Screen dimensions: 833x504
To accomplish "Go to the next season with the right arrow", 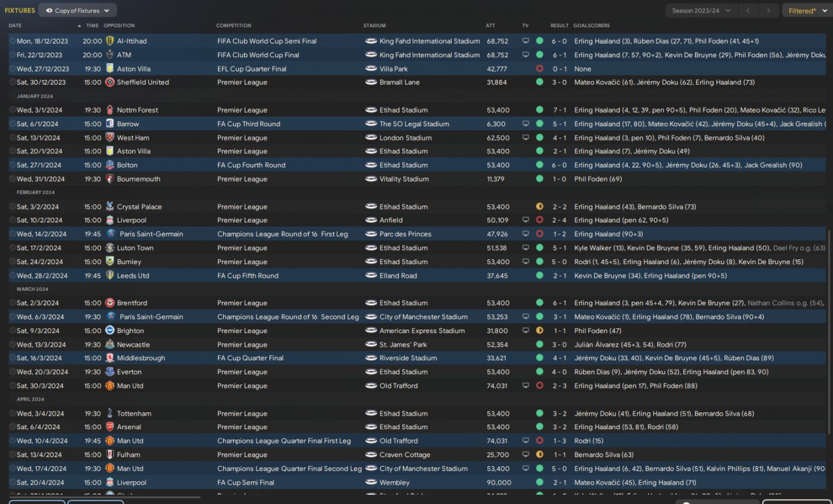I will [x=769, y=10].
